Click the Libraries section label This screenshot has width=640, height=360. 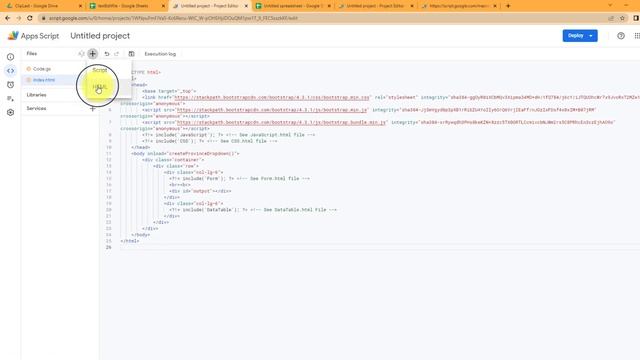pos(36,95)
